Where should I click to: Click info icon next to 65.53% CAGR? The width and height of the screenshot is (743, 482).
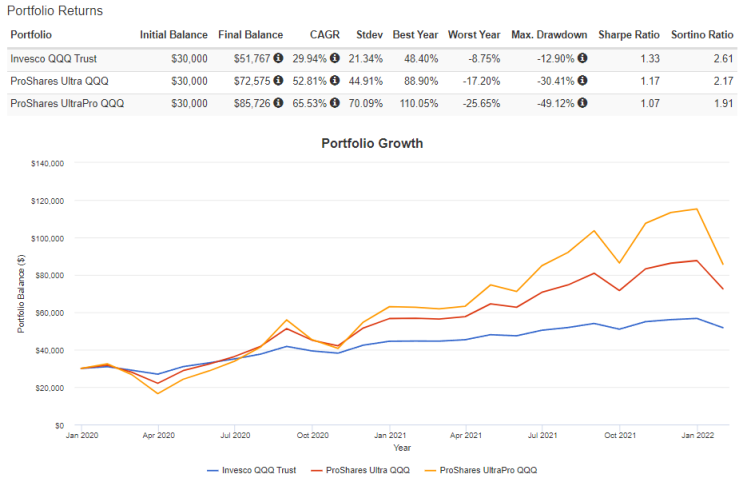(335, 102)
